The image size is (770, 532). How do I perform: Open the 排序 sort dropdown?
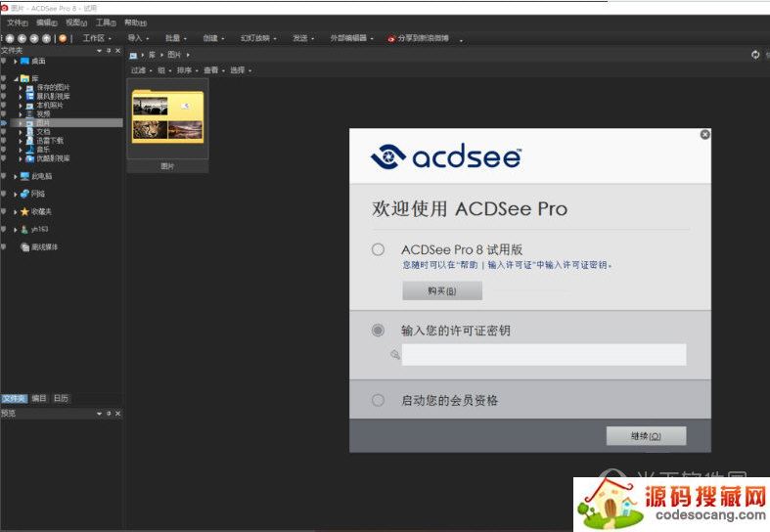188,70
